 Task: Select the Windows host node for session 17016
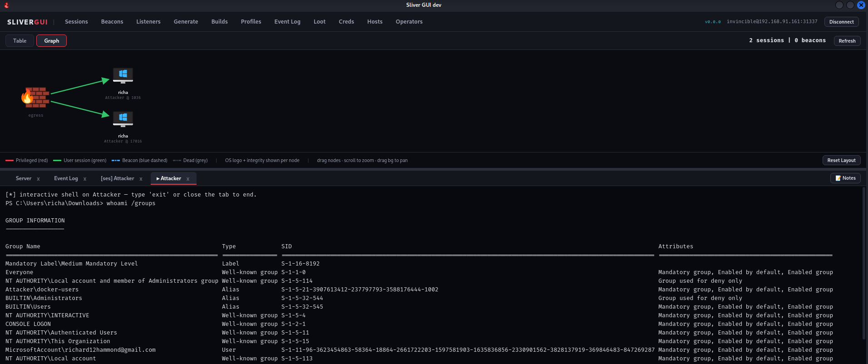click(x=123, y=119)
